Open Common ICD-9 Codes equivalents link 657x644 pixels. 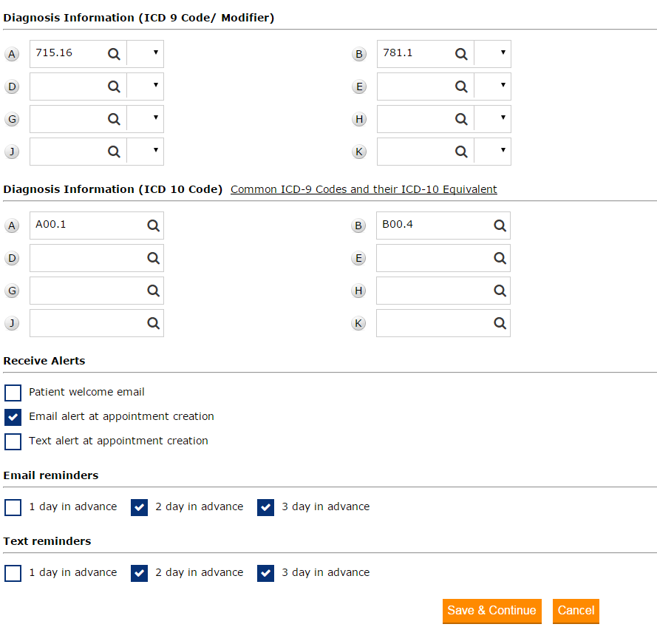tap(364, 189)
